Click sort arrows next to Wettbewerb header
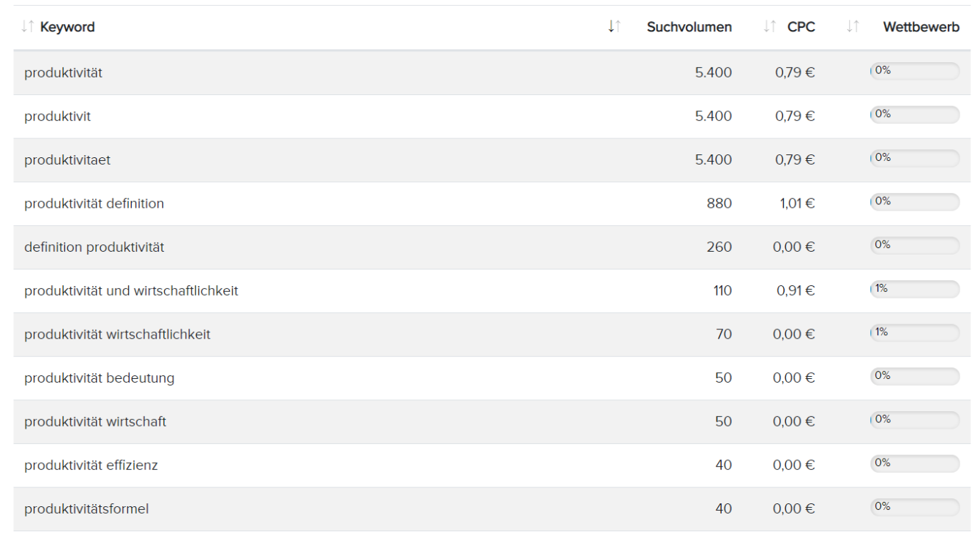 pos(852,27)
